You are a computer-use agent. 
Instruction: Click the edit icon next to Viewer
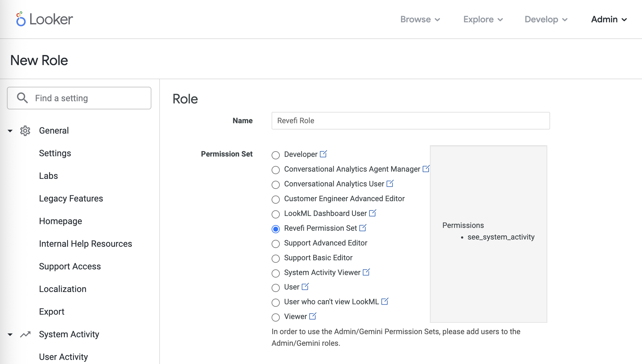[x=313, y=316]
